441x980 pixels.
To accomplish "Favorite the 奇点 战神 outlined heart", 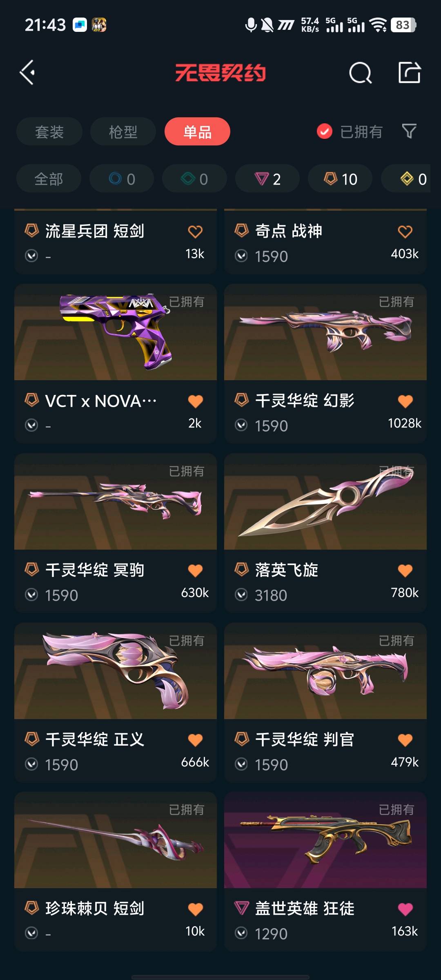I will coord(405,232).
